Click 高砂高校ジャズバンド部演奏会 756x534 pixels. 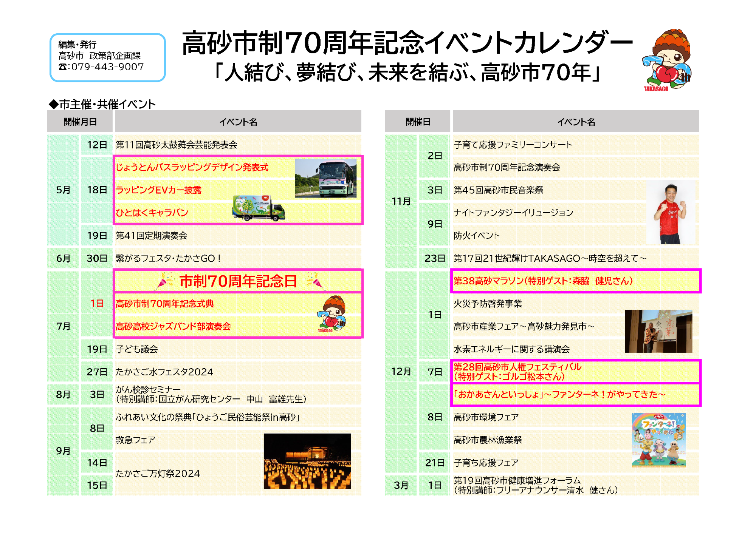(173, 326)
